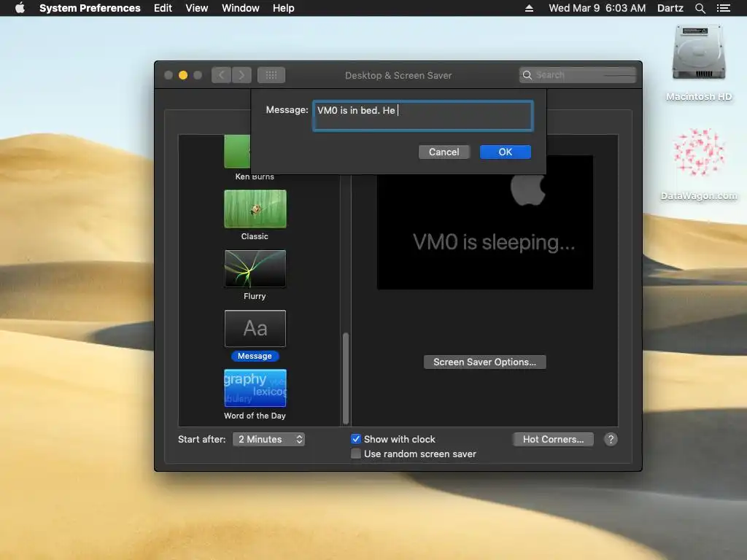Open the Dartz user menu
This screenshot has height=560, width=747.
click(670, 8)
